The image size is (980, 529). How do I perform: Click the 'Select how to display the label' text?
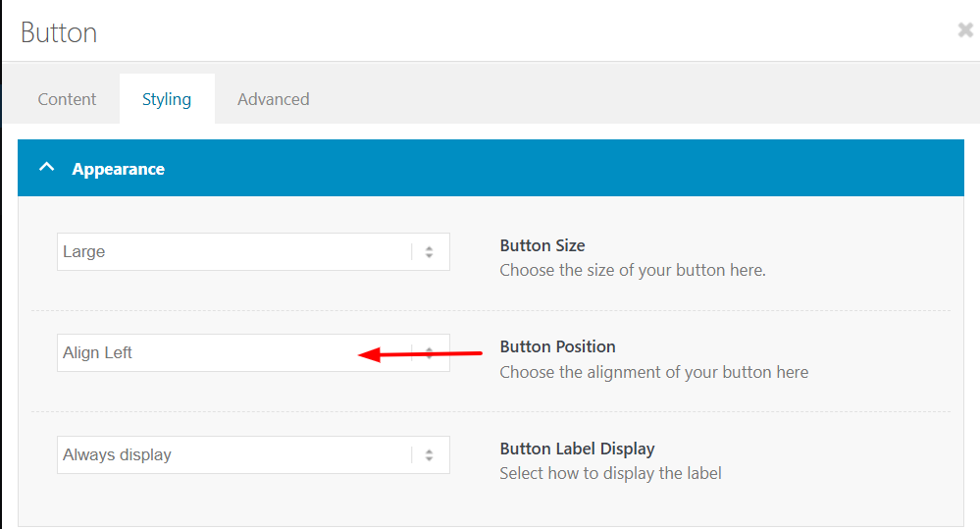[610, 473]
